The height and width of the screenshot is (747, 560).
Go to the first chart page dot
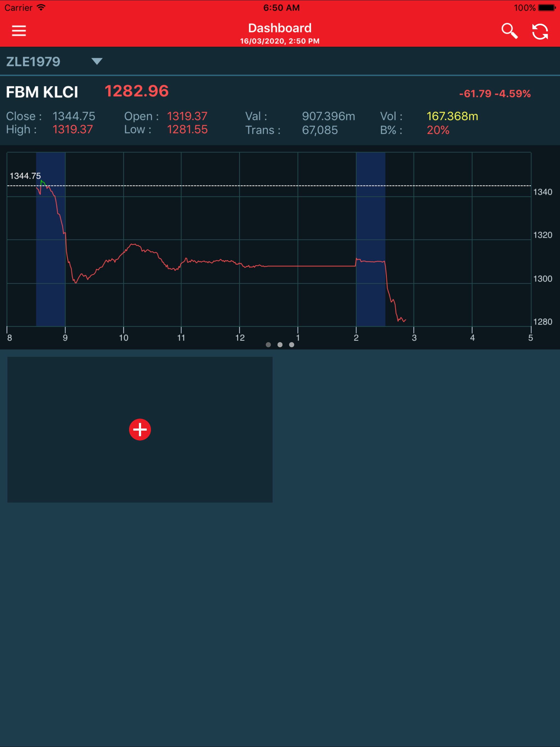[x=268, y=345]
